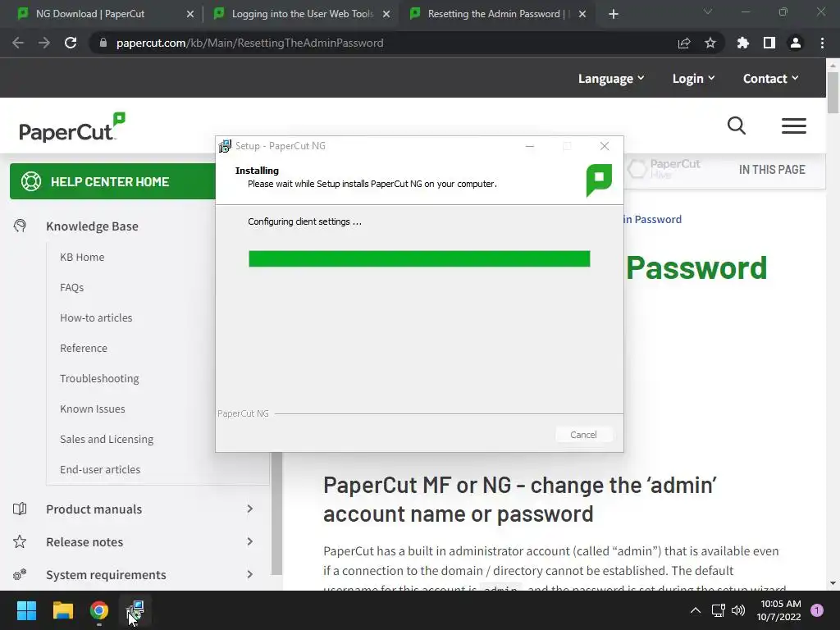The width and height of the screenshot is (840, 630).
Task: Close the NG Download tab
Action: click(190, 14)
